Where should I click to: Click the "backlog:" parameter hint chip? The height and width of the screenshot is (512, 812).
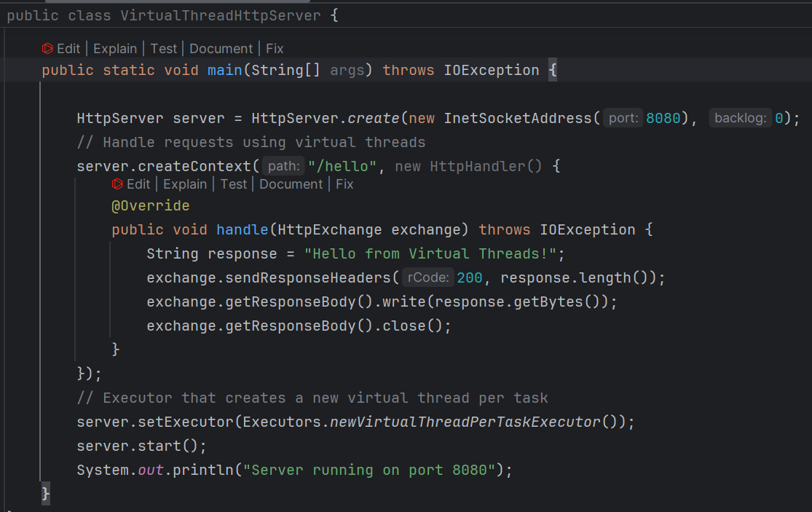click(741, 117)
